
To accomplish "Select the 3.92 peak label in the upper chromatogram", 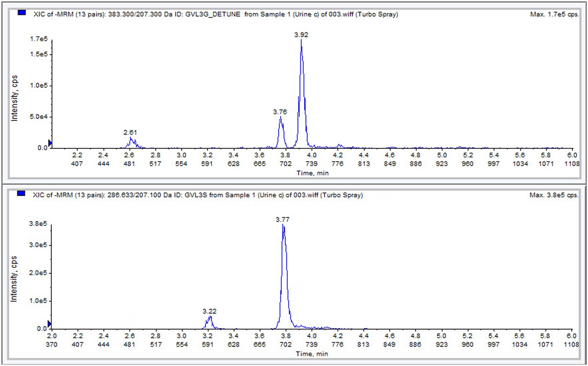I will 301,35.
